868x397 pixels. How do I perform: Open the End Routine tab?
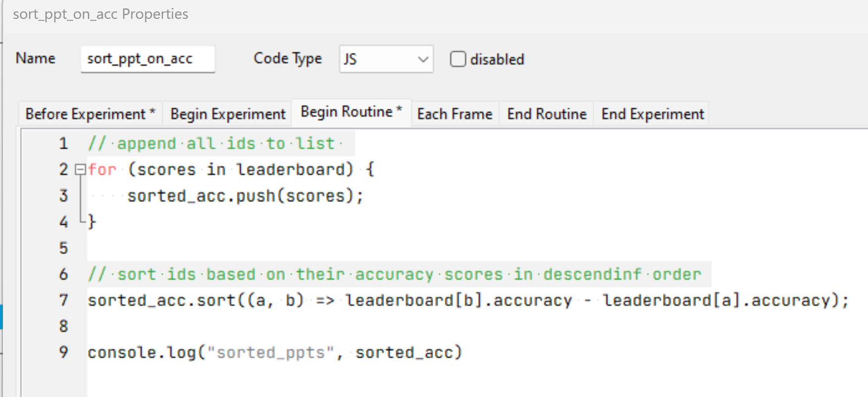547,114
